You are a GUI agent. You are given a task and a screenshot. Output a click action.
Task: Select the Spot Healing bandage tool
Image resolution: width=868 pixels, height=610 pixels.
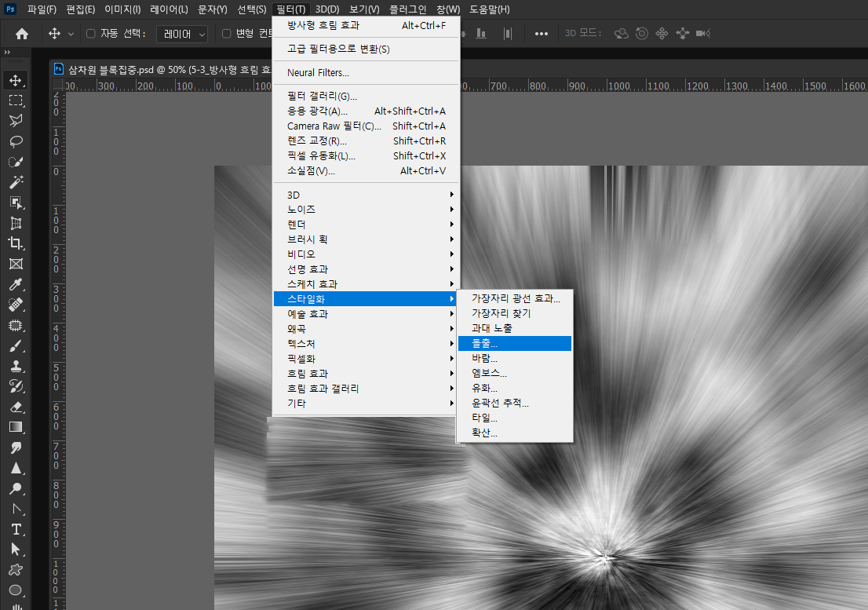[16, 305]
